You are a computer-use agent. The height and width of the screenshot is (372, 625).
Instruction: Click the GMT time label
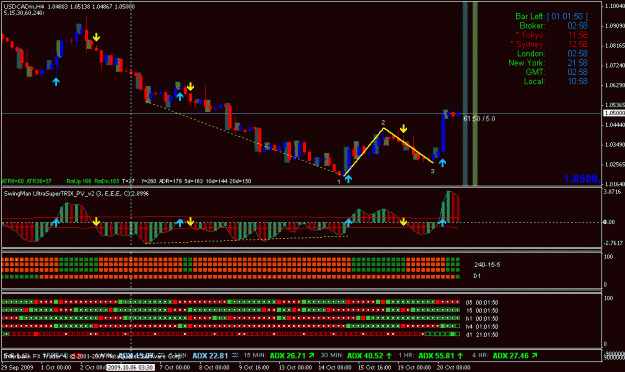pos(535,72)
